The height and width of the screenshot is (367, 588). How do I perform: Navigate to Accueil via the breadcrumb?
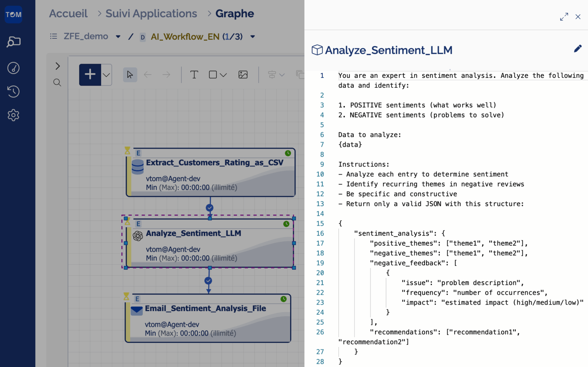68,13
